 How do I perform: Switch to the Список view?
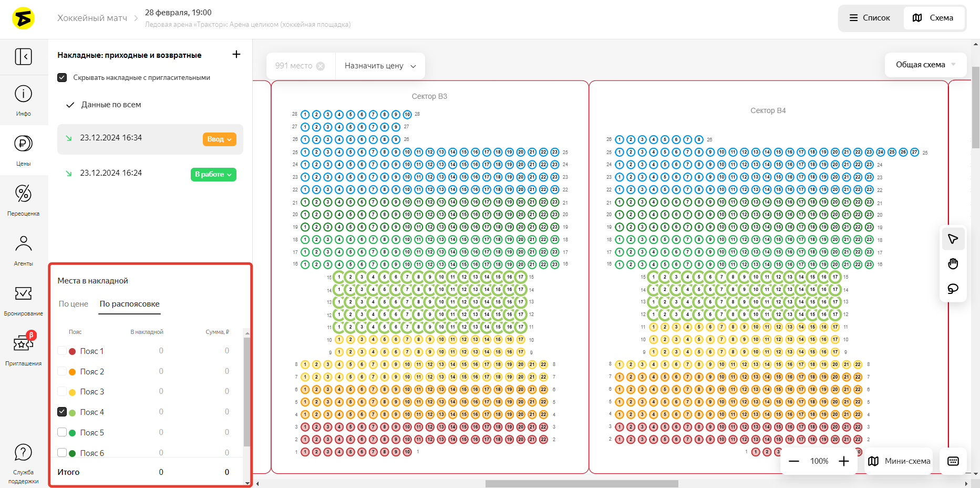pyautogui.click(x=870, y=18)
